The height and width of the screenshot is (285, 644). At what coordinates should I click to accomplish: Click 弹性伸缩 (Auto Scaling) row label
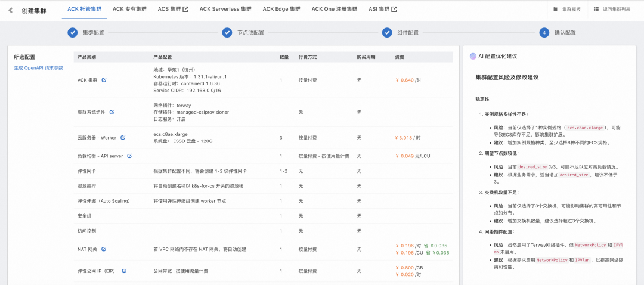click(x=104, y=201)
